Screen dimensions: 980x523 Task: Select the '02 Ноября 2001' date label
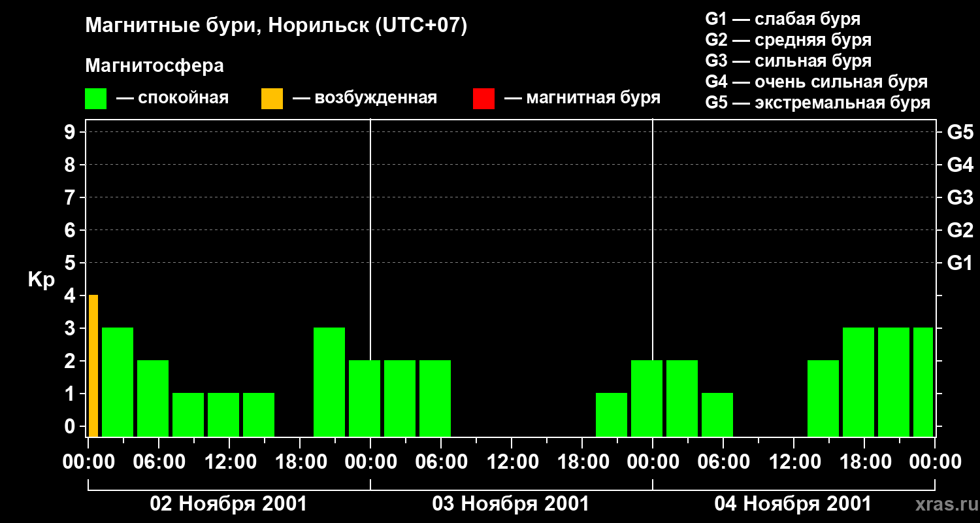[x=229, y=504]
